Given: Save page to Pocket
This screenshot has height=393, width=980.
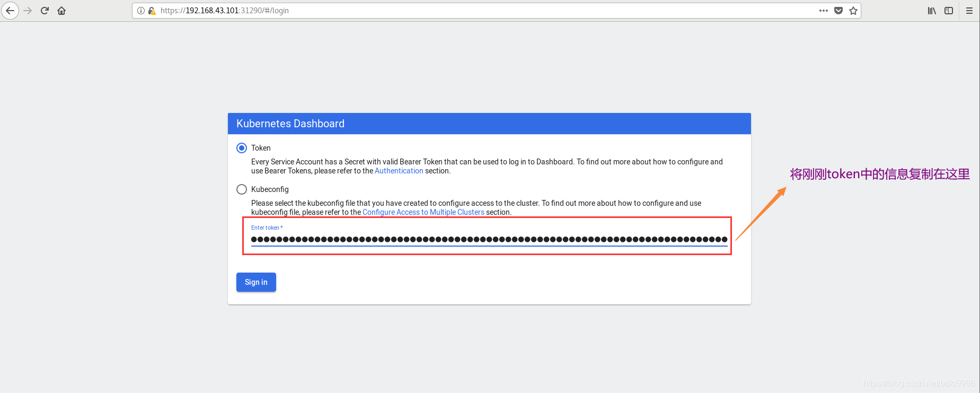Looking at the screenshot, I should click(x=838, y=11).
